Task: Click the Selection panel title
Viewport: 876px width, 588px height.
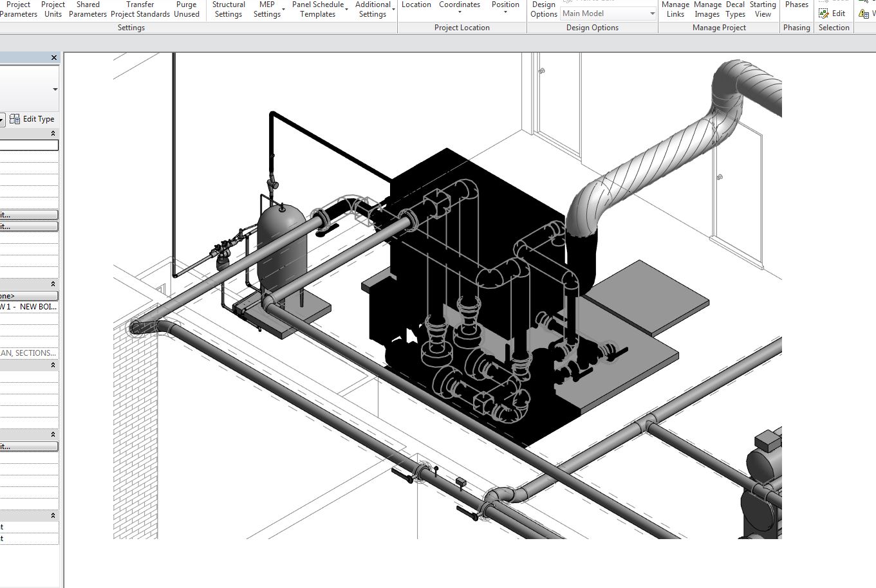Action: click(x=834, y=28)
